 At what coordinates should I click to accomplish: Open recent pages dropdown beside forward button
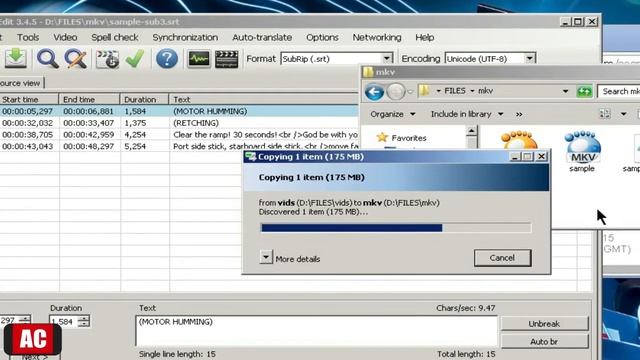click(x=410, y=92)
